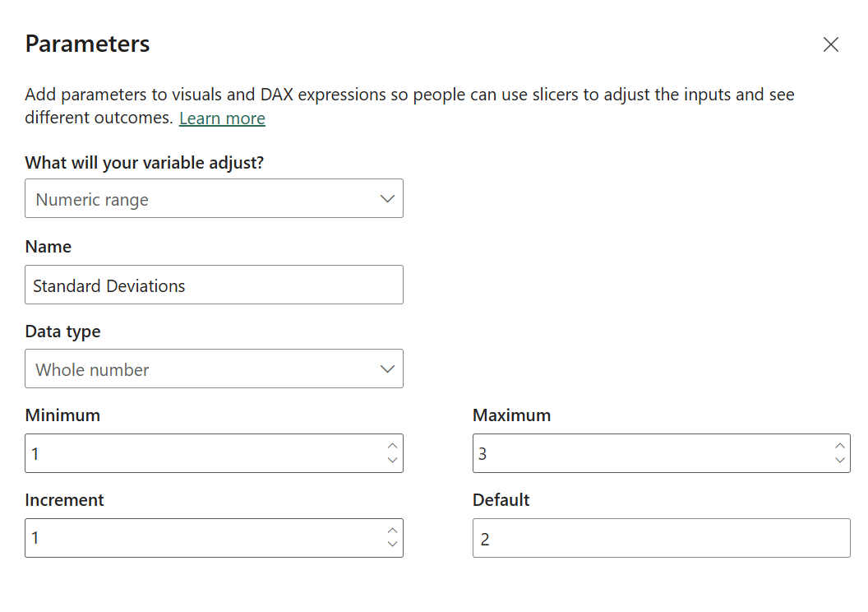
Task: Increase Minimum with the up arrow
Action: tap(392, 446)
